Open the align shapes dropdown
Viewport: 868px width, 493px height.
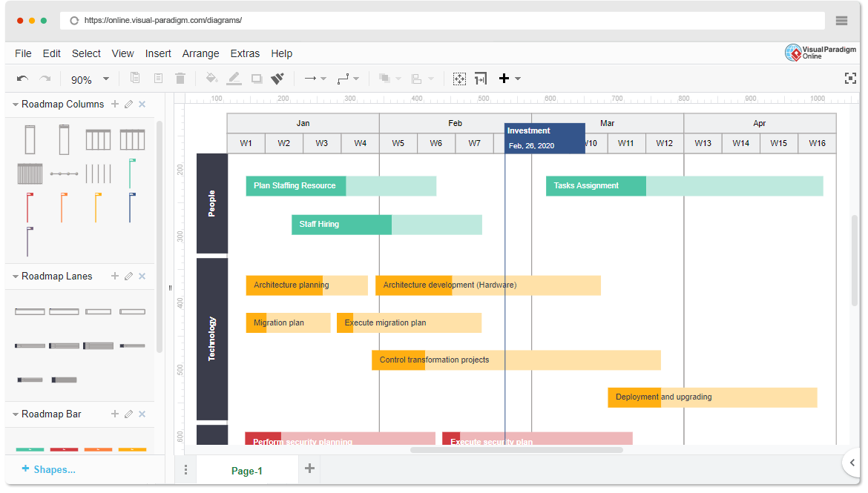(431, 79)
